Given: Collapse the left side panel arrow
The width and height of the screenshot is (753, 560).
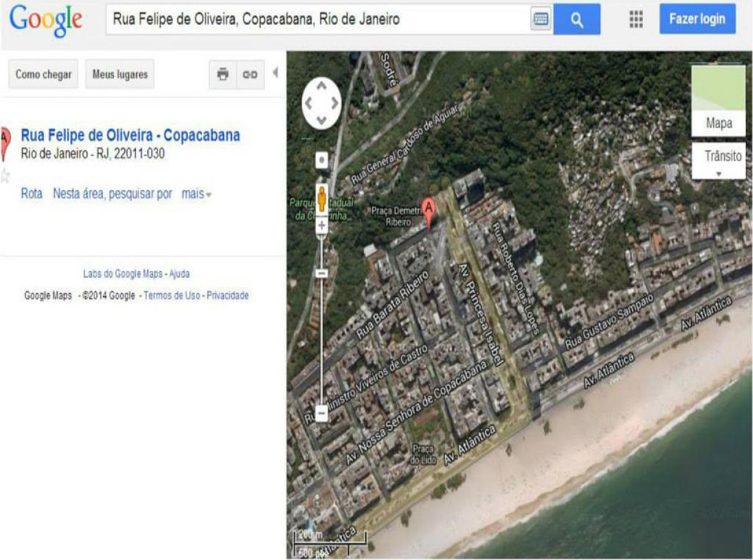Looking at the screenshot, I should click(x=275, y=73).
